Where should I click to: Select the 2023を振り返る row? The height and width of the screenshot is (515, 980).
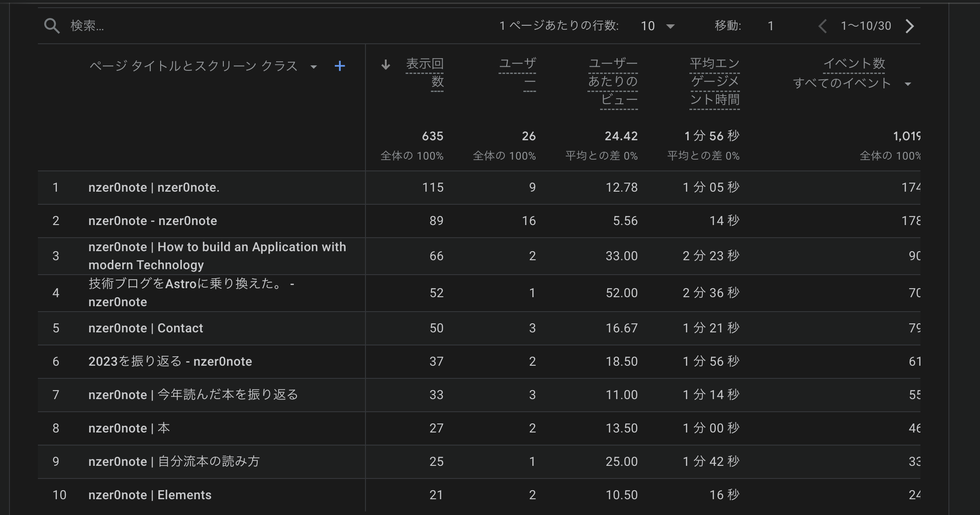(170, 362)
